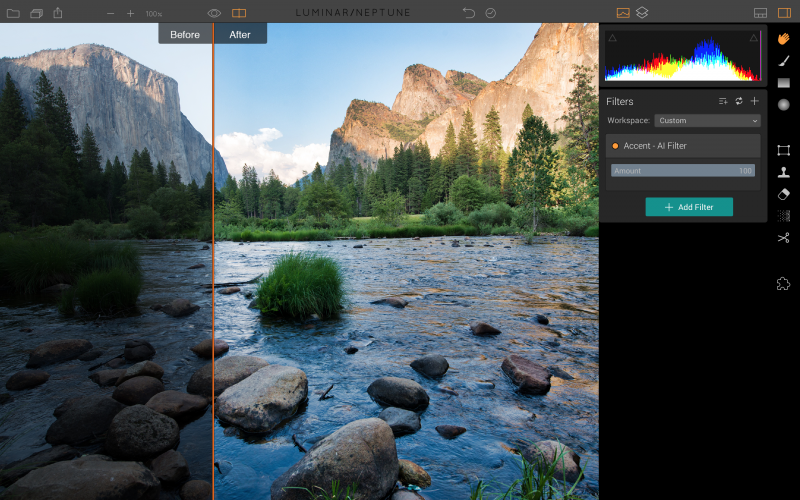
Task: Click the Amount slider bar
Action: 684,171
